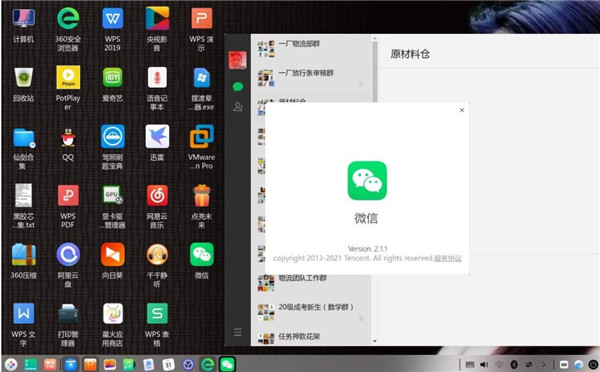Close the WeChat about dialog

(462, 110)
